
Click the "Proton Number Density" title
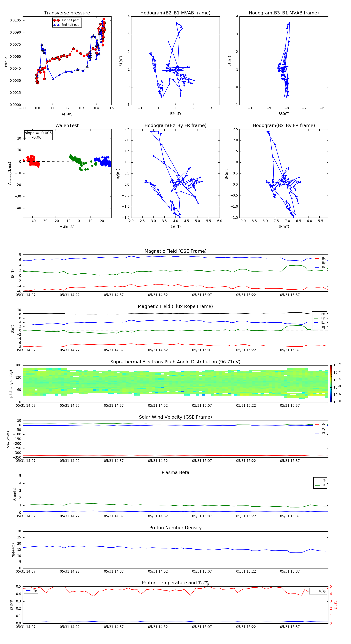175,528
